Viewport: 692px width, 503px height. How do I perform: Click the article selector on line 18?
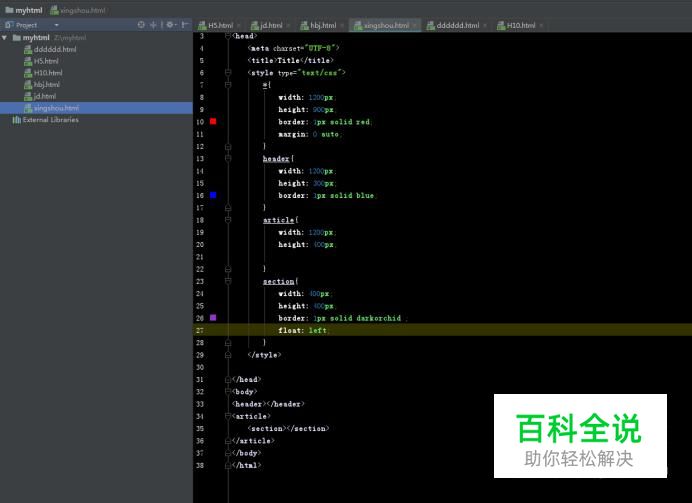[278, 220]
